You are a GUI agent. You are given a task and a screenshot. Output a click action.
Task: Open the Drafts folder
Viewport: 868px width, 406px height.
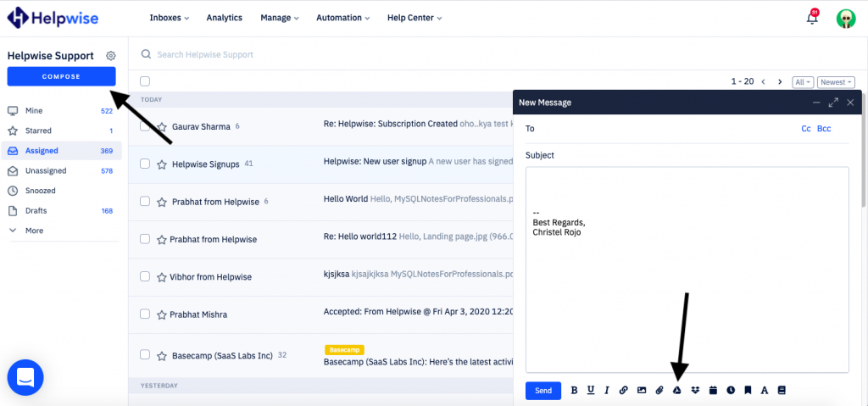tap(61, 210)
